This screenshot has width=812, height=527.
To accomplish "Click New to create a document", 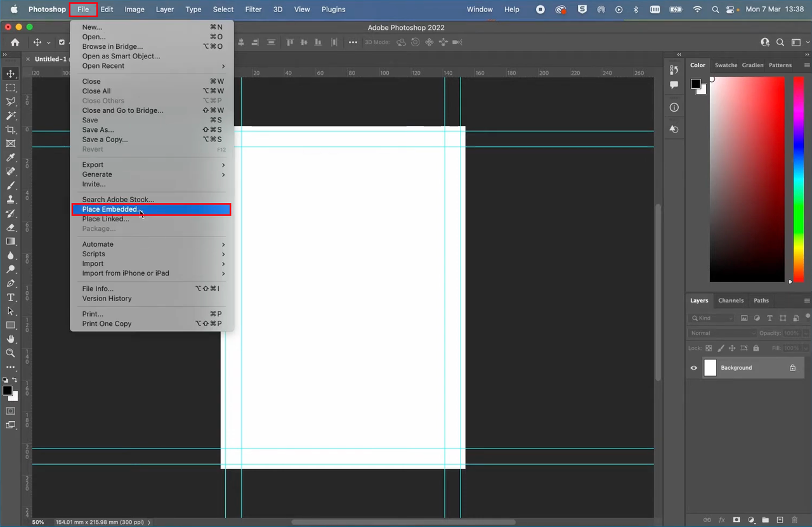I will (92, 27).
